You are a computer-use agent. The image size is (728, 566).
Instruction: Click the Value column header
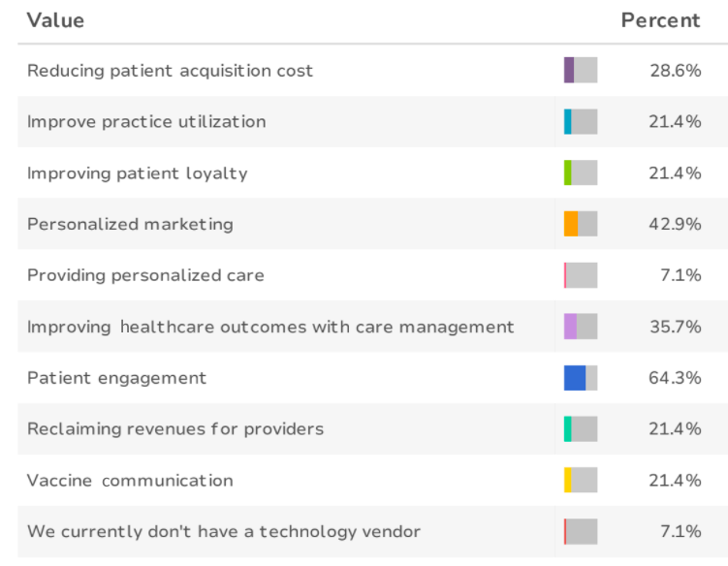(56, 20)
